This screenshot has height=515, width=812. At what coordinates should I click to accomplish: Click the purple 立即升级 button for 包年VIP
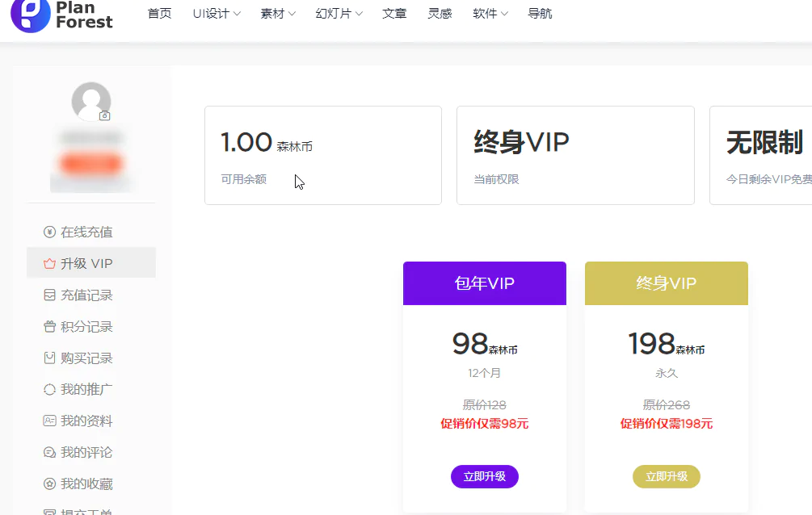484,476
